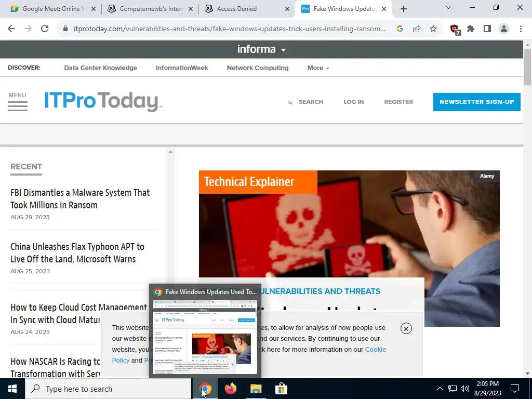Close the Google Meet tab
Viewport: 532px width, 399px height.
[94, 9]
